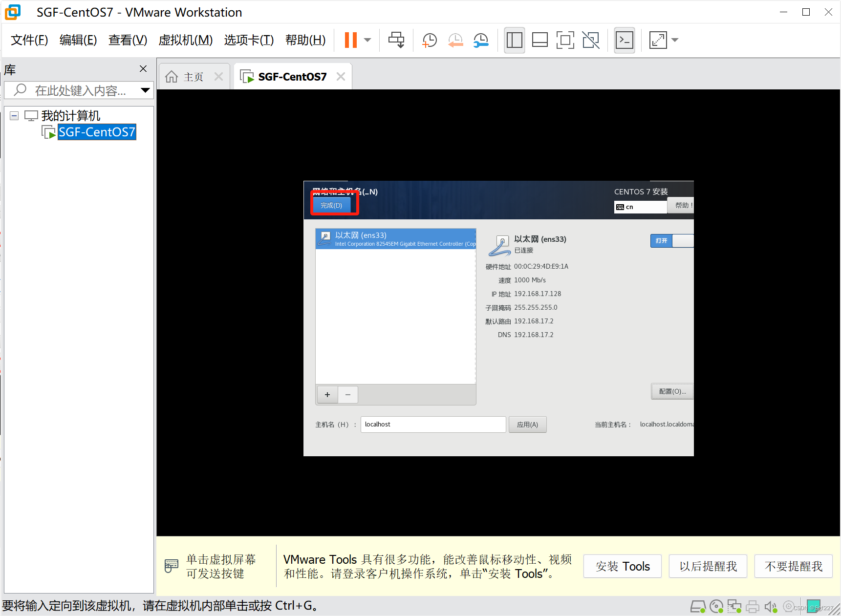Open the 文件(F) menu
This screenshot has width=841, height=616.
click(29, 40)
